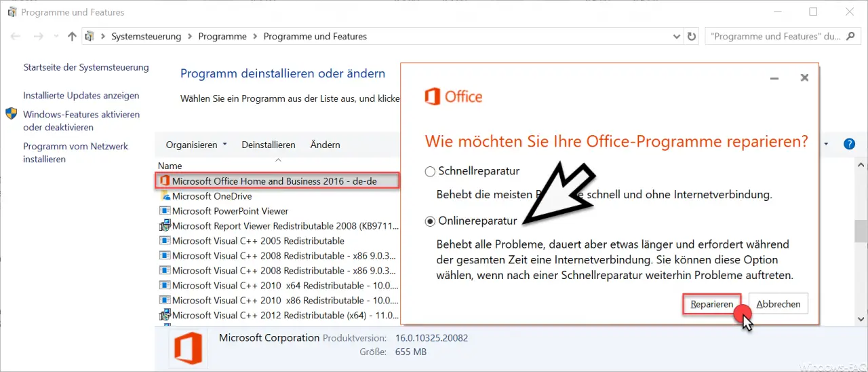868x372 pixels.
Task: Click Ändern in the toolbar
Action: [325, 145]
